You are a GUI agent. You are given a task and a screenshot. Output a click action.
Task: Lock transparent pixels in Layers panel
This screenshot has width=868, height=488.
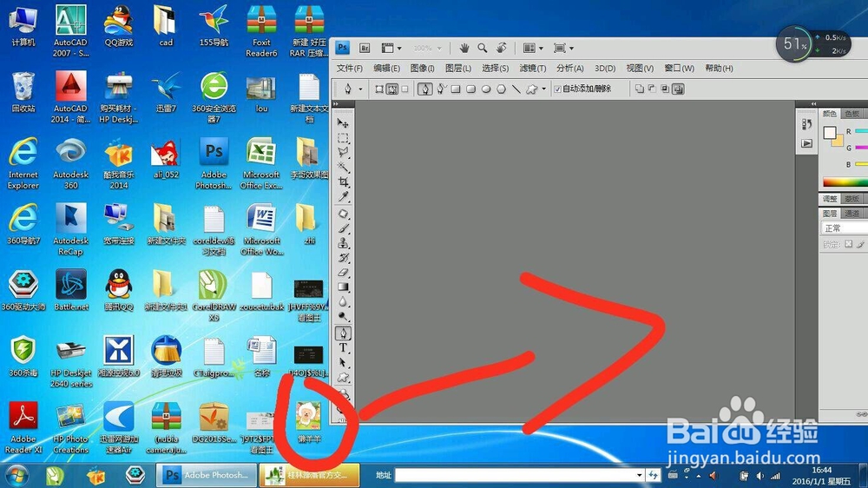point(849,244)
